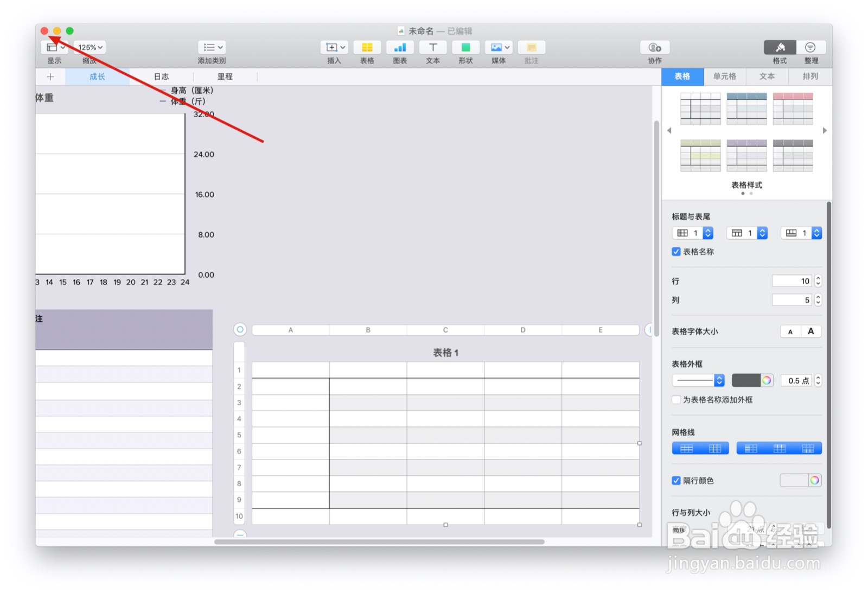The width and height of the screenshot is (868, 593).
Task: Click the vertical canvas scrollbar
Action: (656, 228)
